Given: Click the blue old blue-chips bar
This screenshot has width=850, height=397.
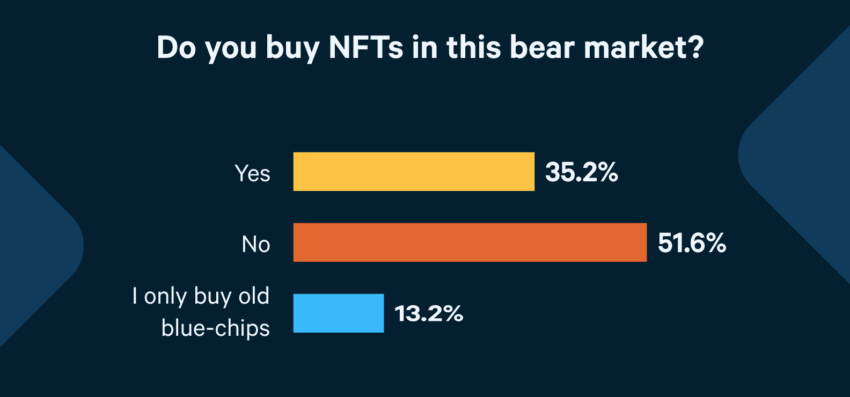Looking at the screenshot, I should 338,313.
